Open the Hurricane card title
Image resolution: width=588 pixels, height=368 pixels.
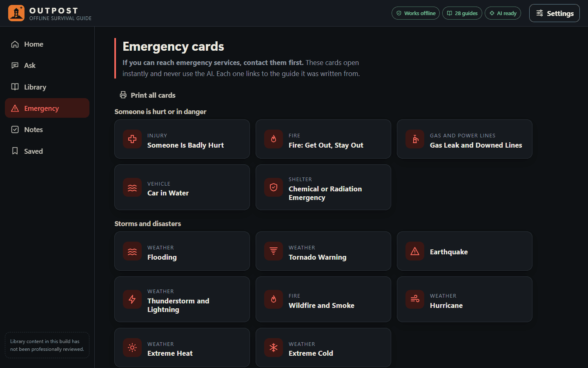[446, 305]
